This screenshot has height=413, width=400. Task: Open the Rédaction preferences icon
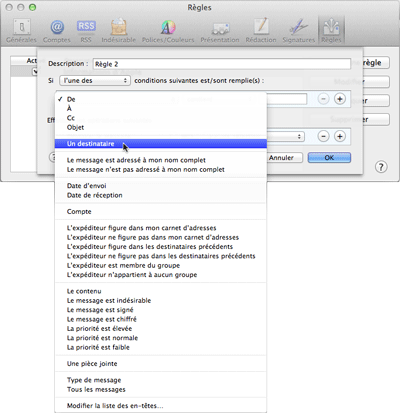(x=261, y=31)
